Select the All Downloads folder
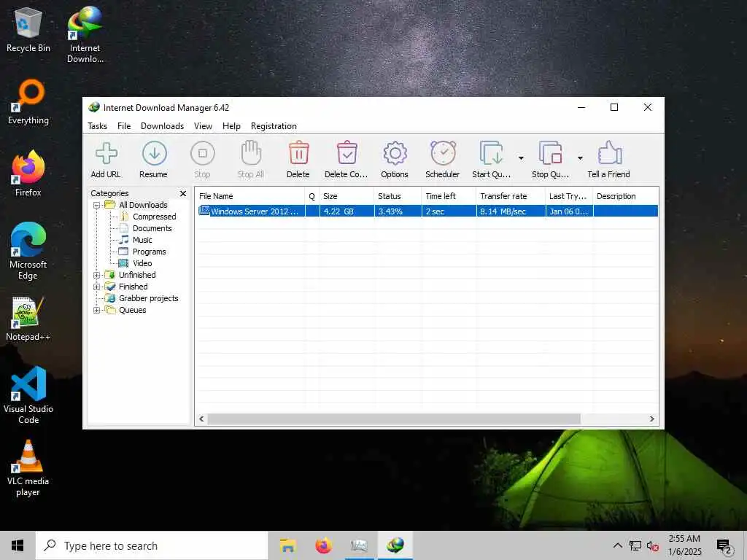Screen dimensions: 747x560 tap(143, 205)
